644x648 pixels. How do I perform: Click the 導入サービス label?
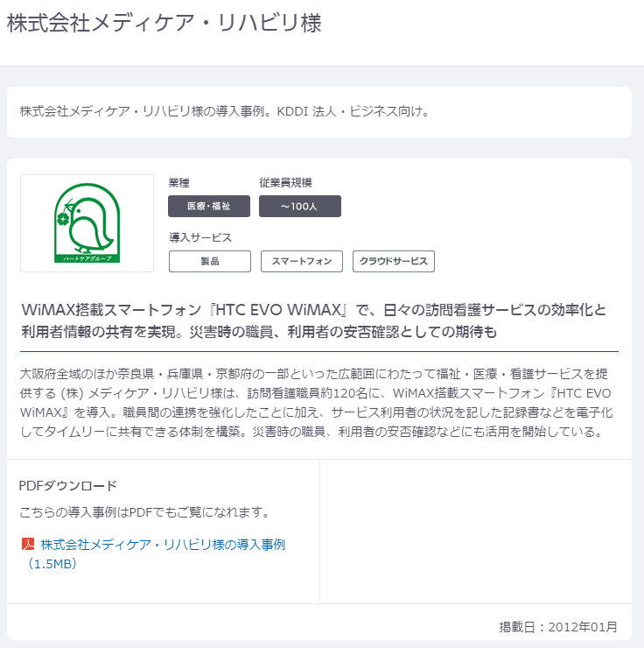click(200, 237)
